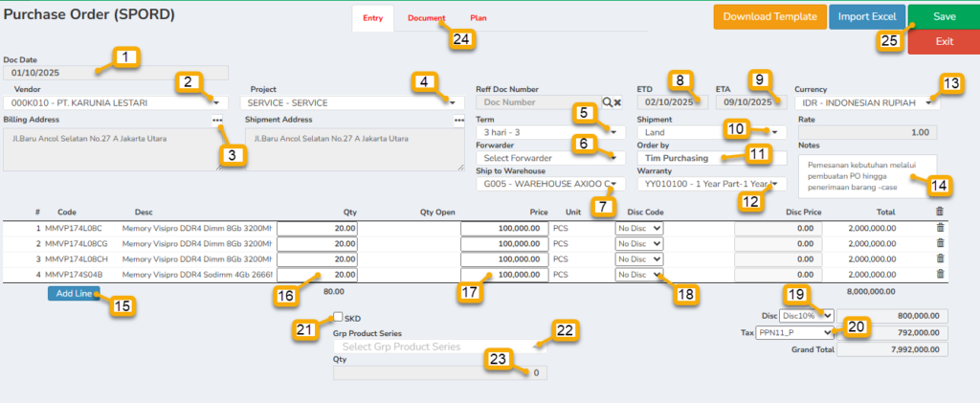
Task: Delete line 4 using its trash icon
Action: [939, 275]
